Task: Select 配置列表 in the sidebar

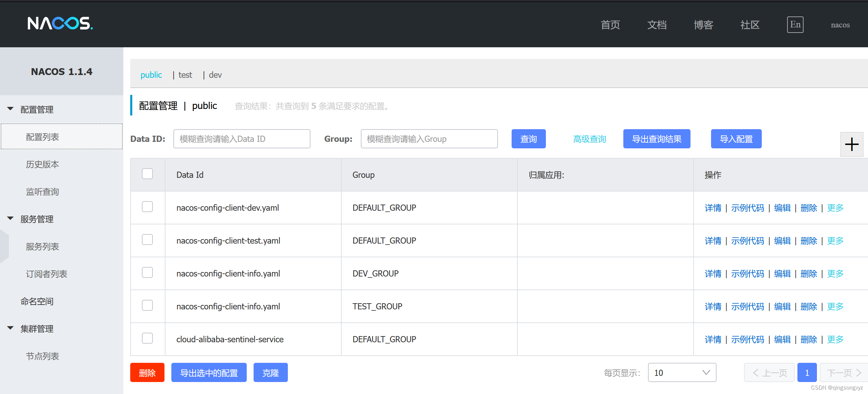Action: (x=62, y=137)
